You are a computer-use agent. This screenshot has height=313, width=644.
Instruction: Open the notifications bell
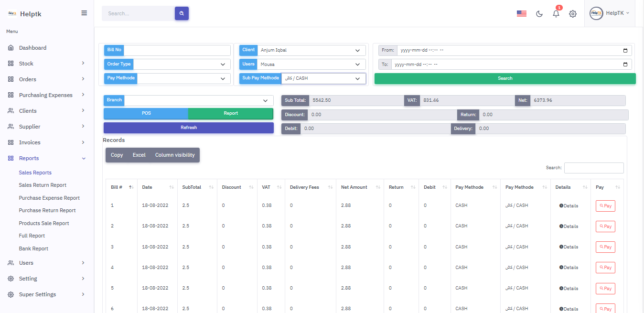pyautogui.click(x=556, y=14)
